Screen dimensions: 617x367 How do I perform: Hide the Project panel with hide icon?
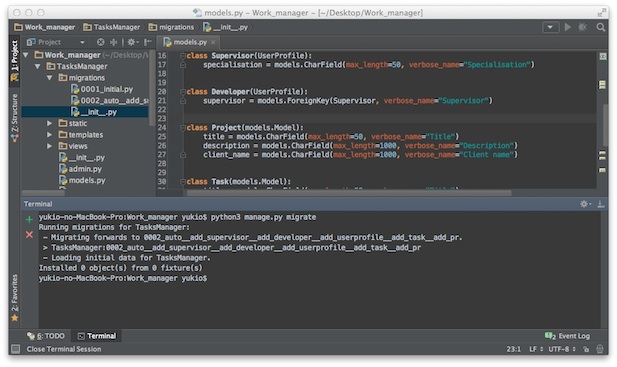click(148, 42)
